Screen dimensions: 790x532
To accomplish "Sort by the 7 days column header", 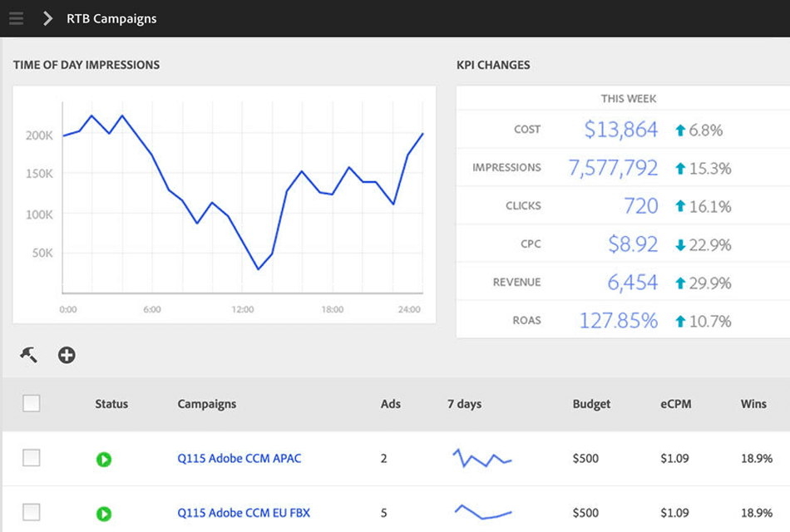I will coord(464,404).
